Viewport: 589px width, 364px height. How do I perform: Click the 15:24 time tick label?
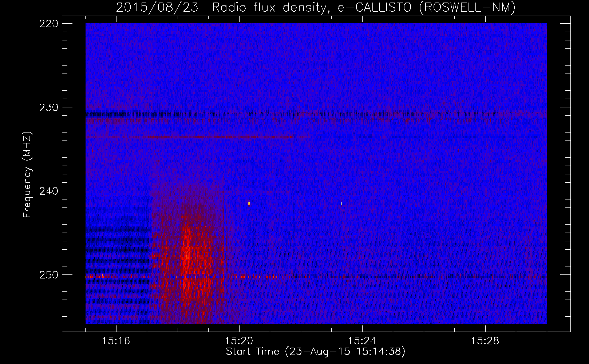(x=362, y=341)
